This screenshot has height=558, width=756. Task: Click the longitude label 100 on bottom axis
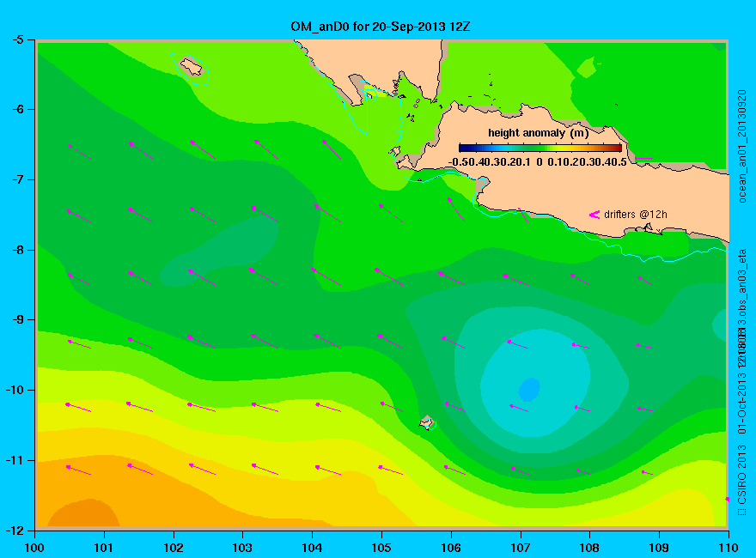(34, 548)
